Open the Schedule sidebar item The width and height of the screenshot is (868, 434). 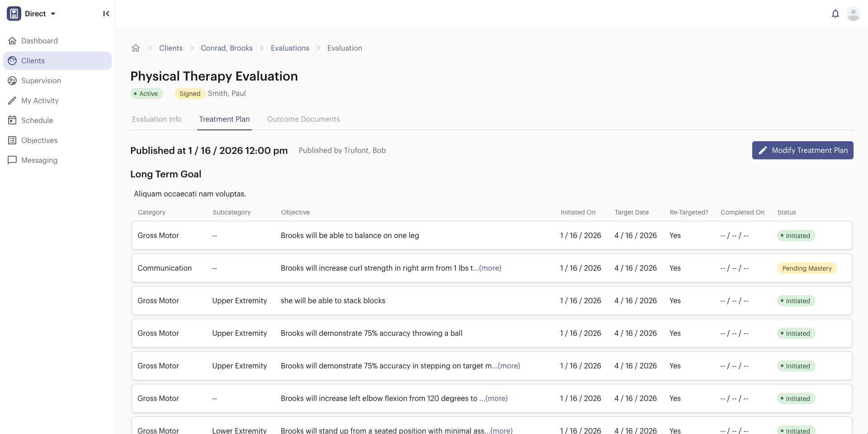click(37, 120)
